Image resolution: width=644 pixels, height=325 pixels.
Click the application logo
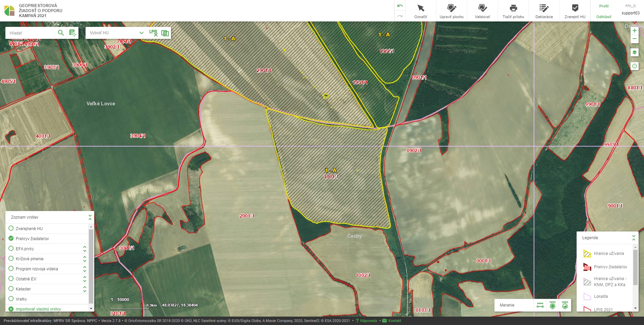pos(9,10)
